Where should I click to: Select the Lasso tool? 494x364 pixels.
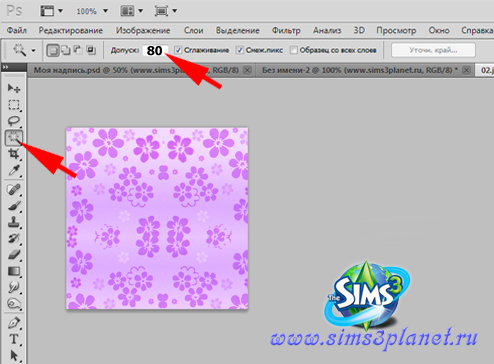[x=14, y=121]
